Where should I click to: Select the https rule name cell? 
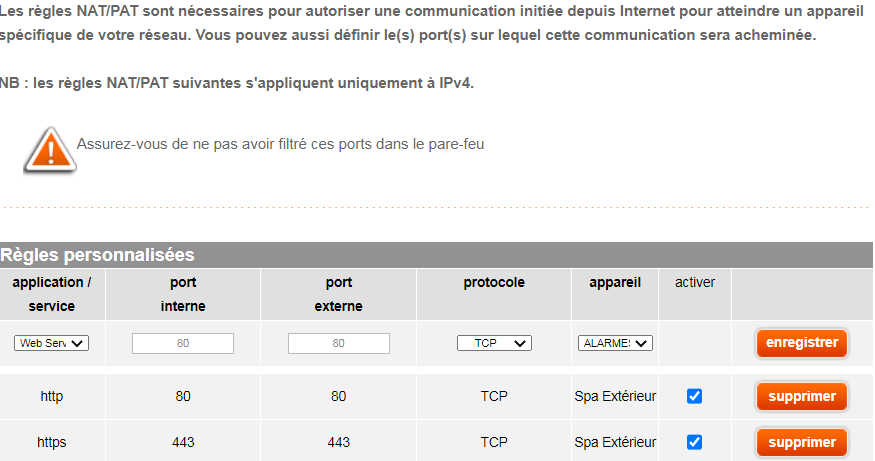tap(52, 442)
